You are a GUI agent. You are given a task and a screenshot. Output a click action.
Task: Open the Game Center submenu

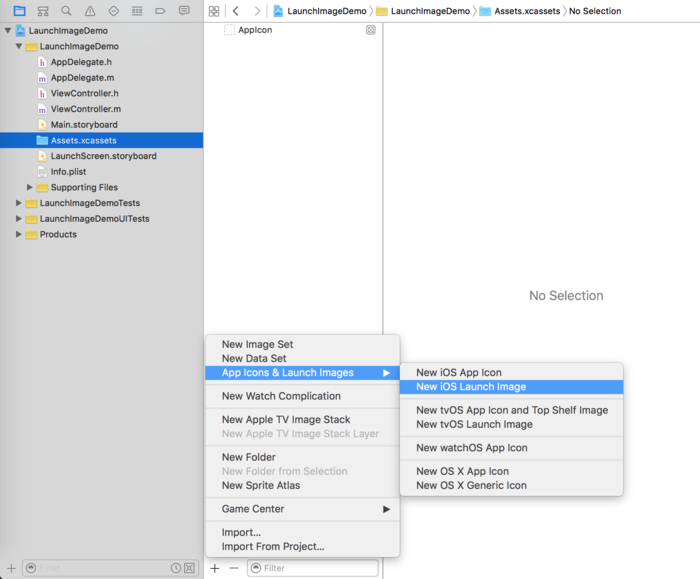point(302,509)
